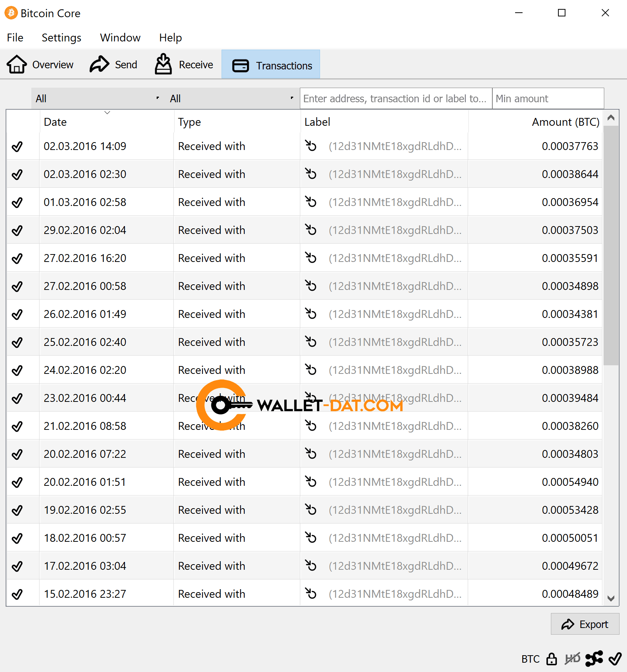Click received arrow icon in 0.00038644 row

(311, 174)
